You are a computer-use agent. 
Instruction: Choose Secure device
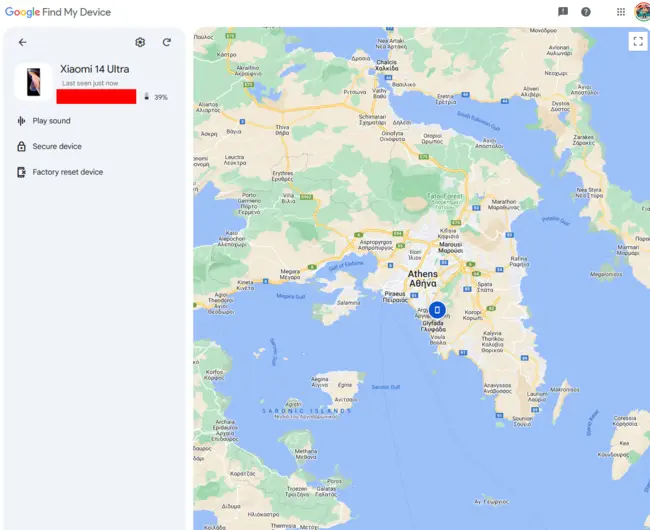(x=57, y=146)
